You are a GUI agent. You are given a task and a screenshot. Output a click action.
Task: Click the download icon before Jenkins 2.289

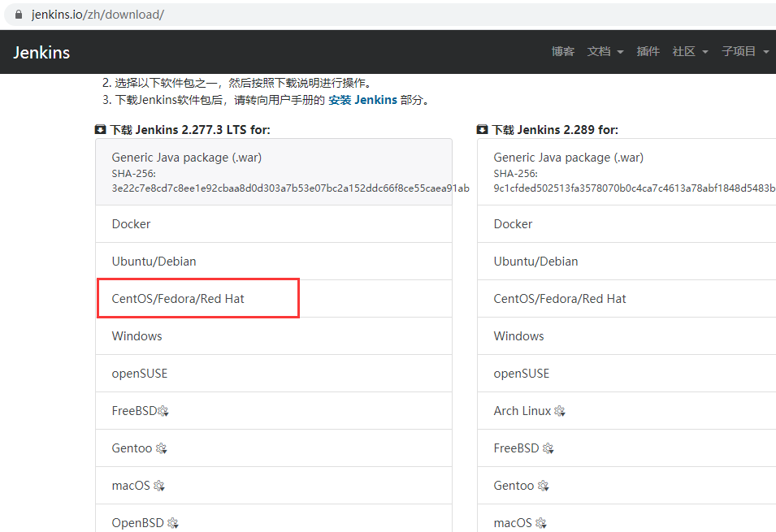click(x=483, y=130)
